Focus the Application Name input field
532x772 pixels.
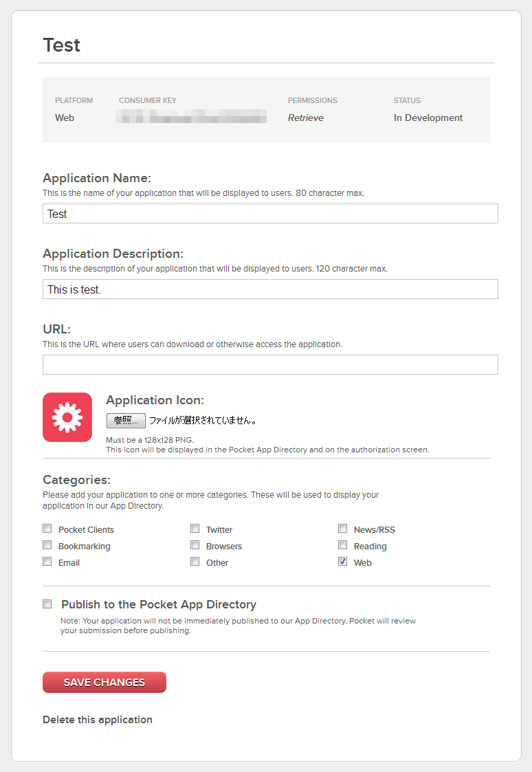tap(270, 214)
